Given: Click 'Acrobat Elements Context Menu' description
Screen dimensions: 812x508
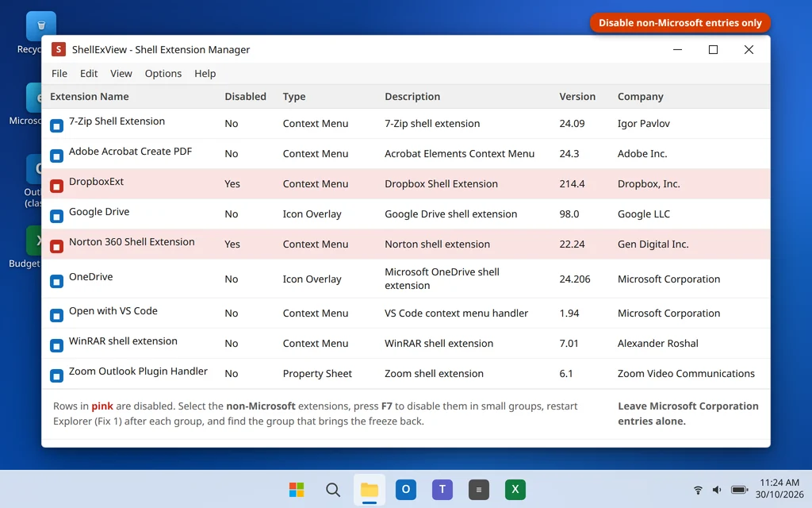Looking at the screenshot, I should [459, 153].
